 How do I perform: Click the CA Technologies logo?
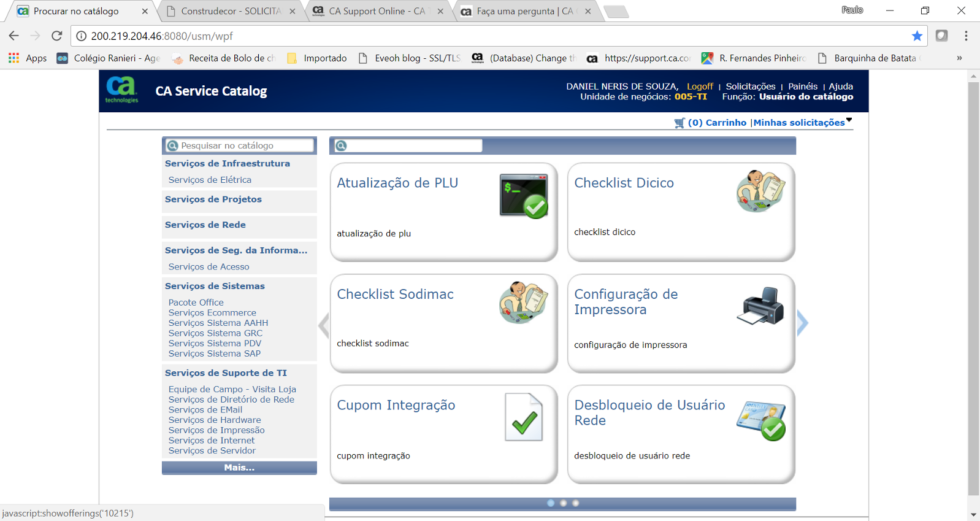coord(122,90)
